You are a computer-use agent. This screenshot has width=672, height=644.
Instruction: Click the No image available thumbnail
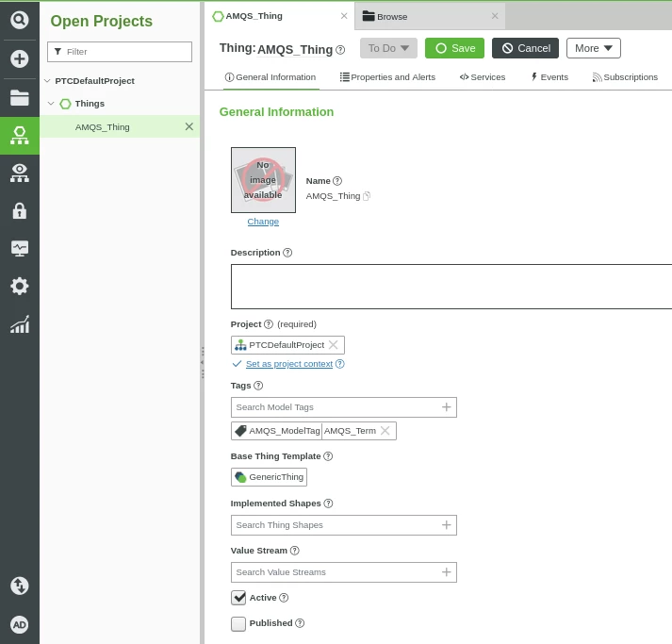[x=263, y=180]
